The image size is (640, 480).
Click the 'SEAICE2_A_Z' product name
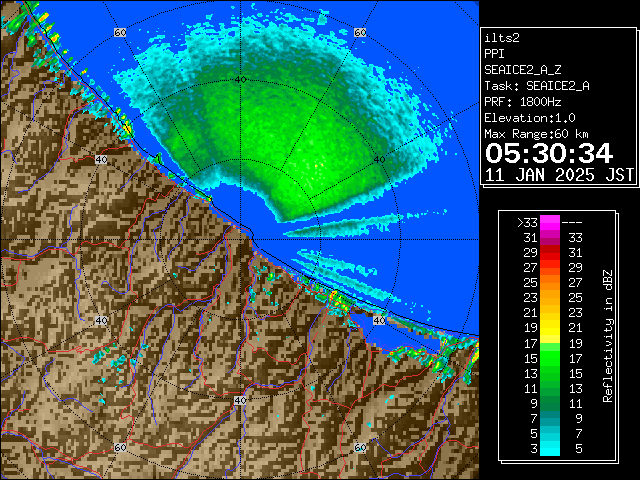[522, 70]
